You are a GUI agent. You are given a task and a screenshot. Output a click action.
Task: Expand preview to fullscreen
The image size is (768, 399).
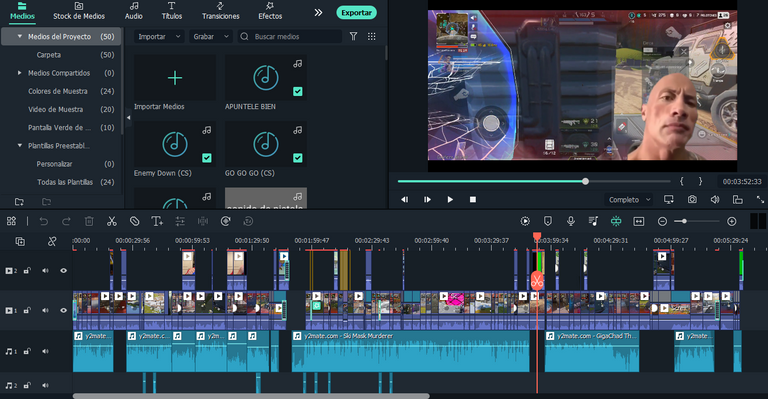tap(760, 199)
